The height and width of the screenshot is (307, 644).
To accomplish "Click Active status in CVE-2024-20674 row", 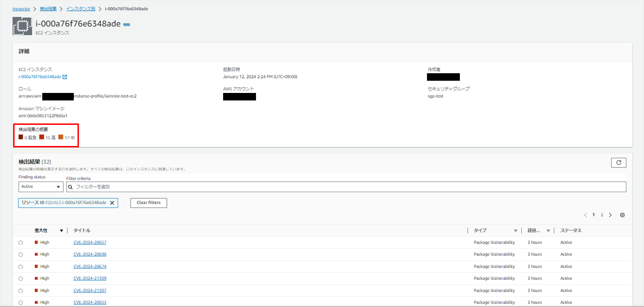I will coord(566,266).
